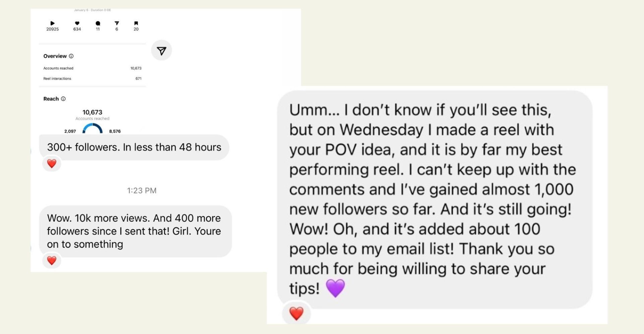Open the Reach info icon
644x334 pixels.
pyautogui.click(x=63, y=99)
